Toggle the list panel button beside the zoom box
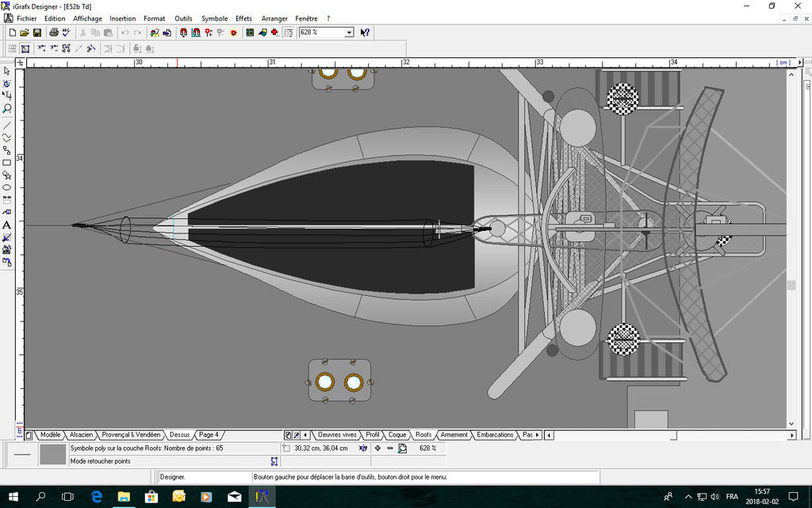 coord(289,33)
